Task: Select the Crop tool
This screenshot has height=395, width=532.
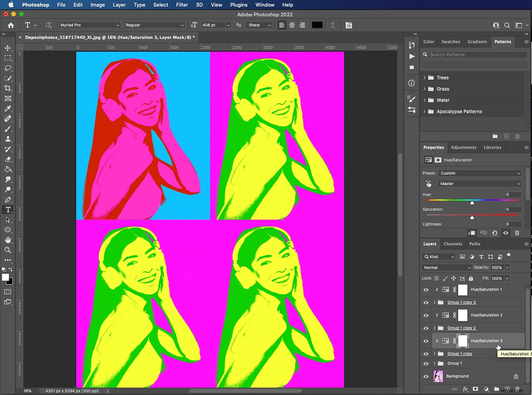Action: click(x=8, y=88)
